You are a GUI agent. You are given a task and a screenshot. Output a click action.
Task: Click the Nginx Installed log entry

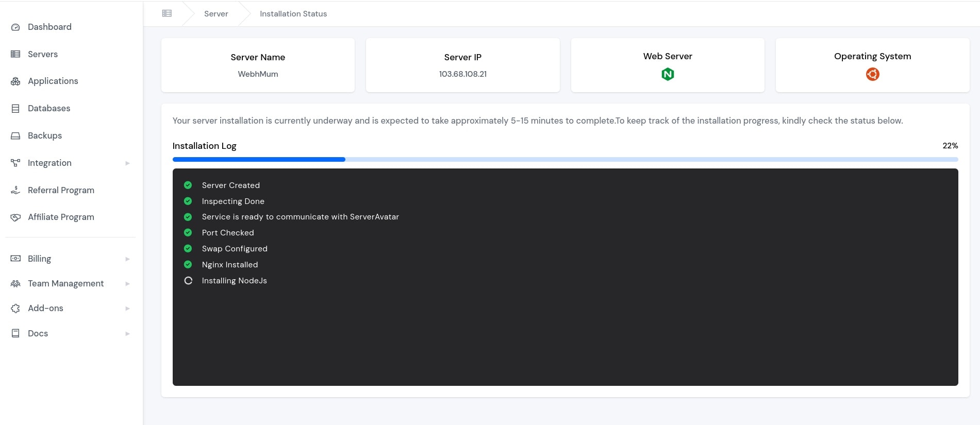(x=230, y=265)
